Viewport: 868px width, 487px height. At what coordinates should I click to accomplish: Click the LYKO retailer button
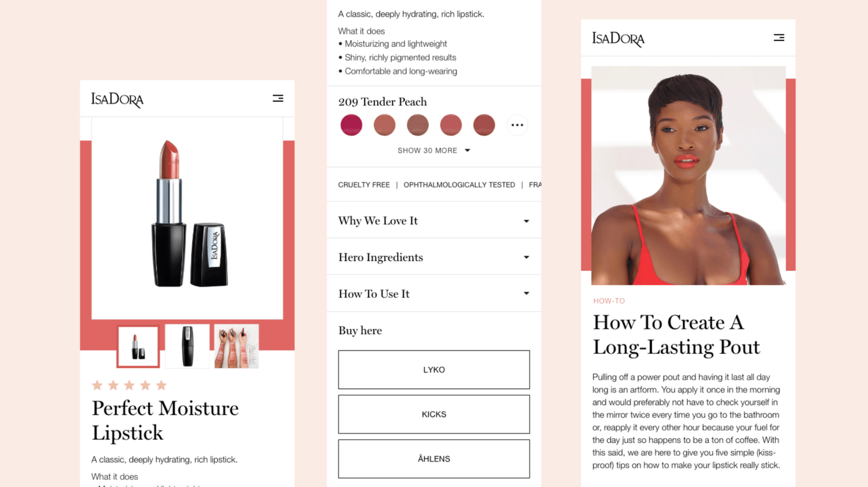(434, 370)
